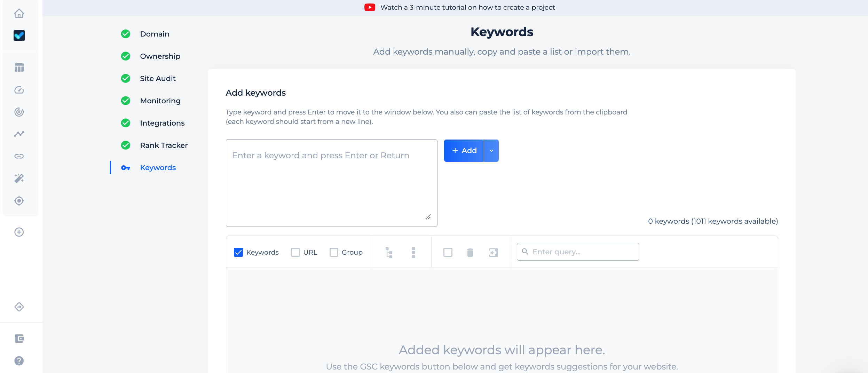Click the blue Add button

coord(464,151)
